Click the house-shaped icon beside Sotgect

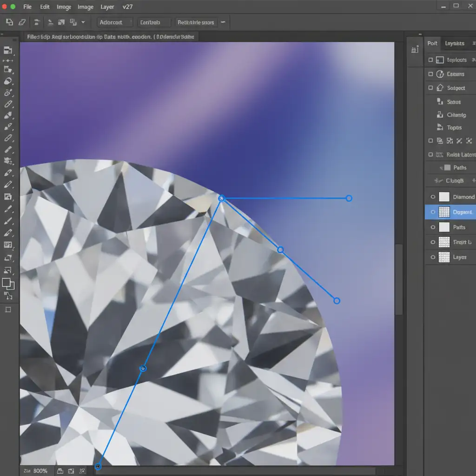(440, 87)
